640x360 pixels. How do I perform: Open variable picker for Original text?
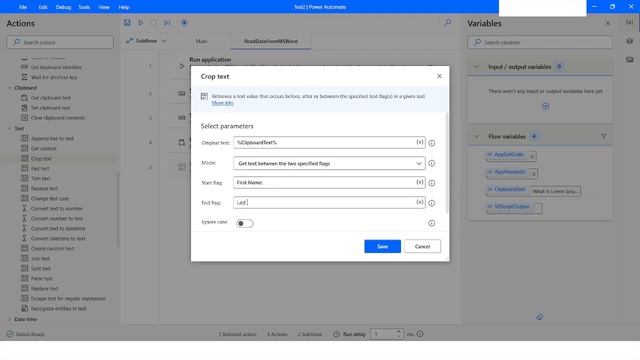click(420, 142)
